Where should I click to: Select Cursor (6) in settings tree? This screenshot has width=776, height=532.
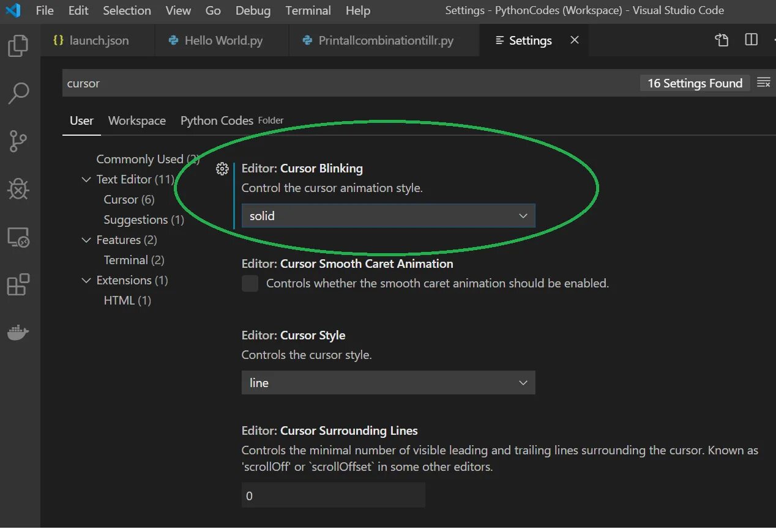tap(129, 199)
